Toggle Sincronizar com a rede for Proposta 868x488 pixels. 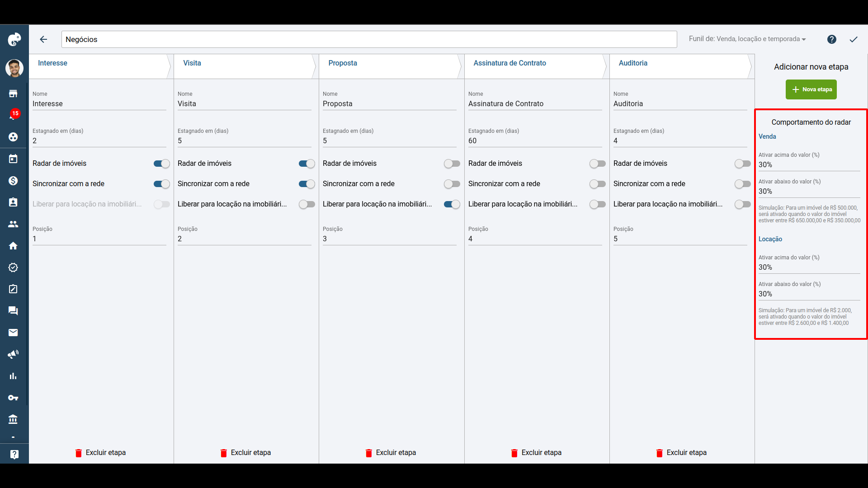point(452,184)
